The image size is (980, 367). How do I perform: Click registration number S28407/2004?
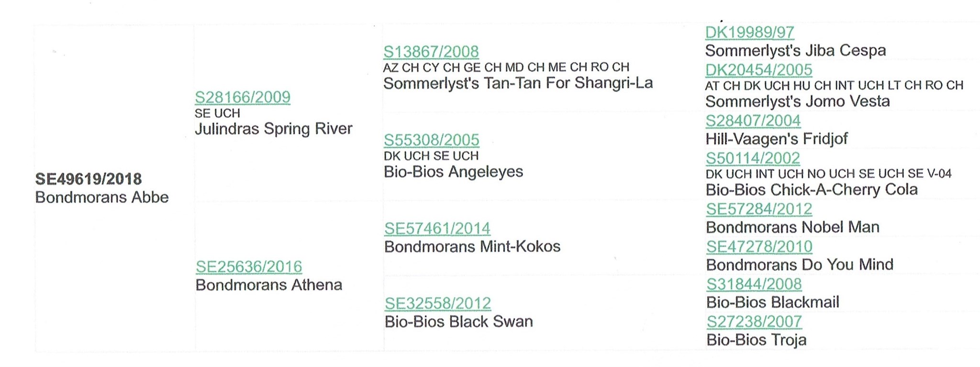[x=753, y=121]
